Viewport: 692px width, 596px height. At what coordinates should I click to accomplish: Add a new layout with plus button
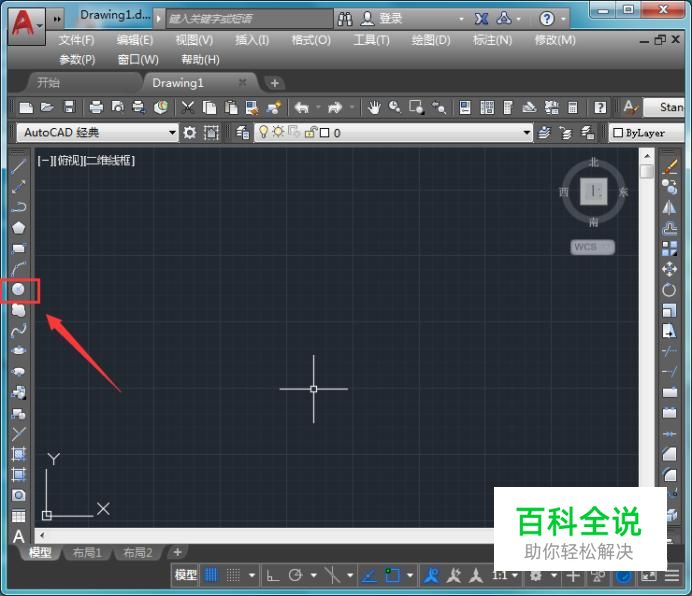pos(177,552)
